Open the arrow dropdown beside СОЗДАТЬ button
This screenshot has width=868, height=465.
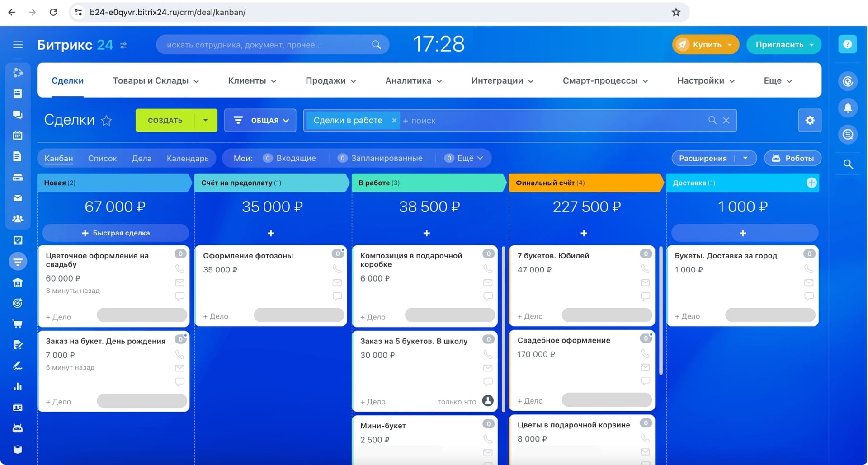(206, 120)
